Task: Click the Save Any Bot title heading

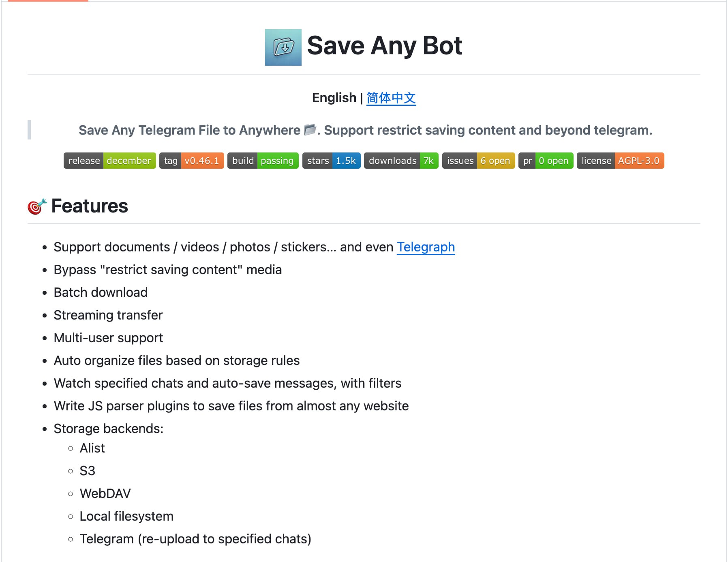Action: click(x=384, y=45)
